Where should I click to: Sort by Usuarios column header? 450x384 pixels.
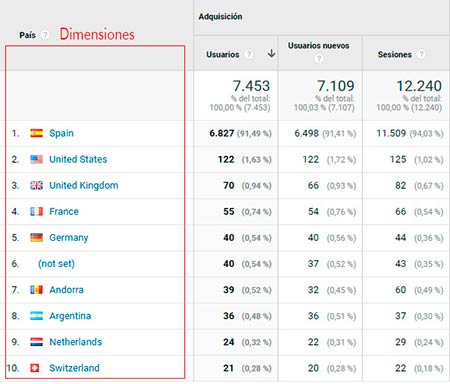[x=223, y=54]
